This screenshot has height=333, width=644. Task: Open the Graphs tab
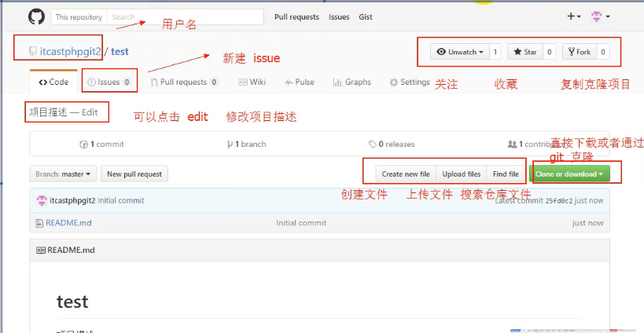tap(352, 82)
